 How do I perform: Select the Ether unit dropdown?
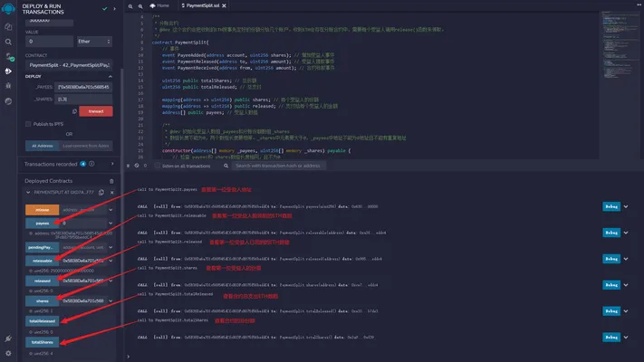pyautogui.click(x=94, y=42)
